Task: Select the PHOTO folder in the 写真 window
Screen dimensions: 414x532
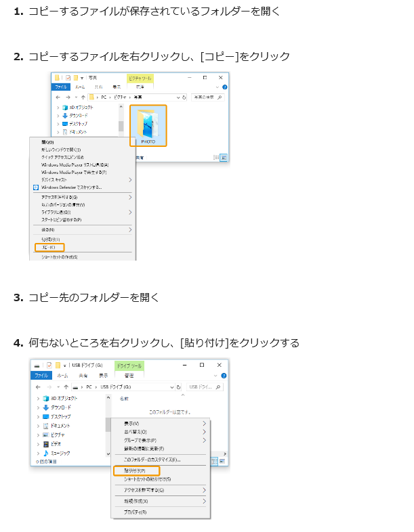Action: coord(148,125)
